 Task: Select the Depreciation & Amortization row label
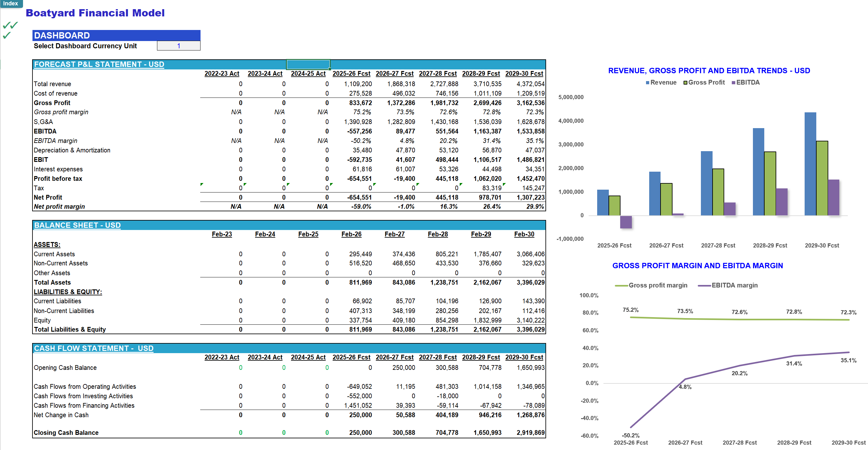point(72,150)
